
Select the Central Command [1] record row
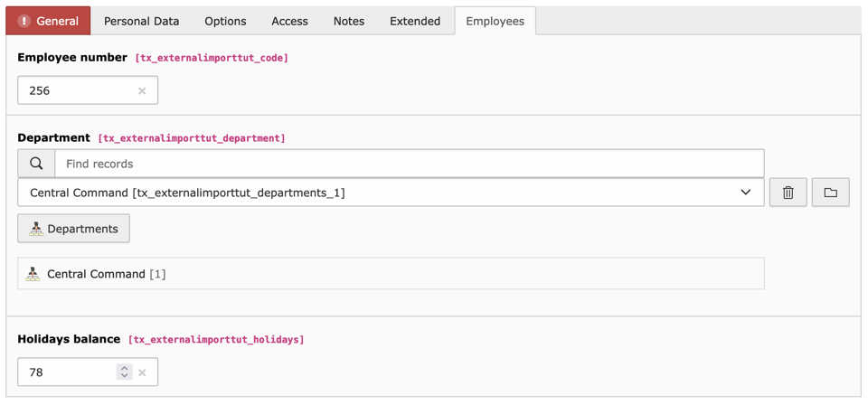pos(389,274)
